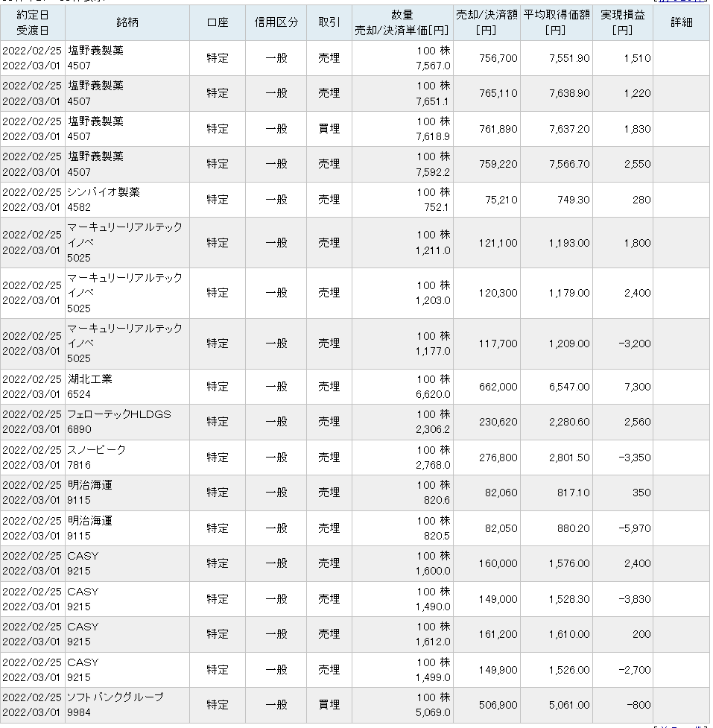Select the 1,576.00 average cost cell
Screen dimensions: 713x728
pyautogui.click(x=557, y=563)
